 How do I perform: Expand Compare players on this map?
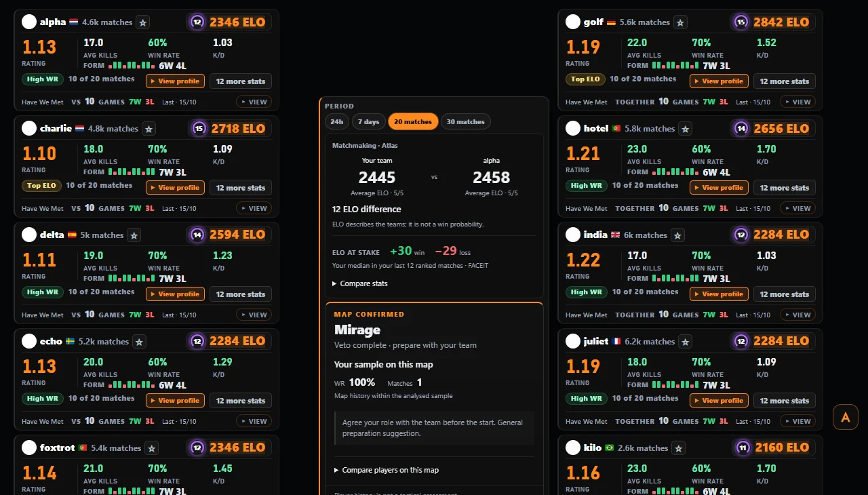(x=386, y=470)
